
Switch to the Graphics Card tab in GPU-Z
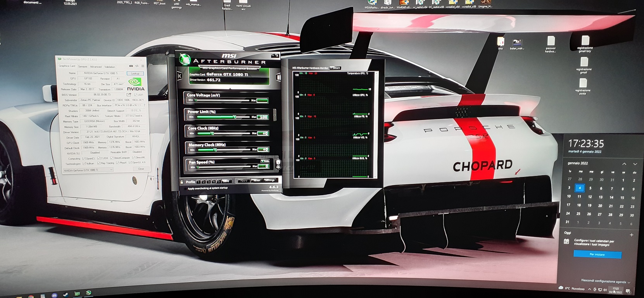[67, 66]
